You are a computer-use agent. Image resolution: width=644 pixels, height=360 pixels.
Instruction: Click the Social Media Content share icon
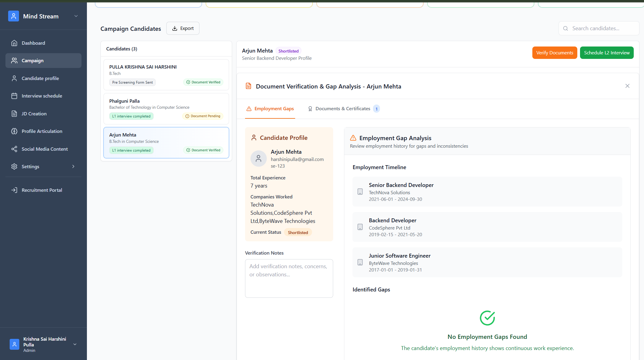[x=14, y=149]
